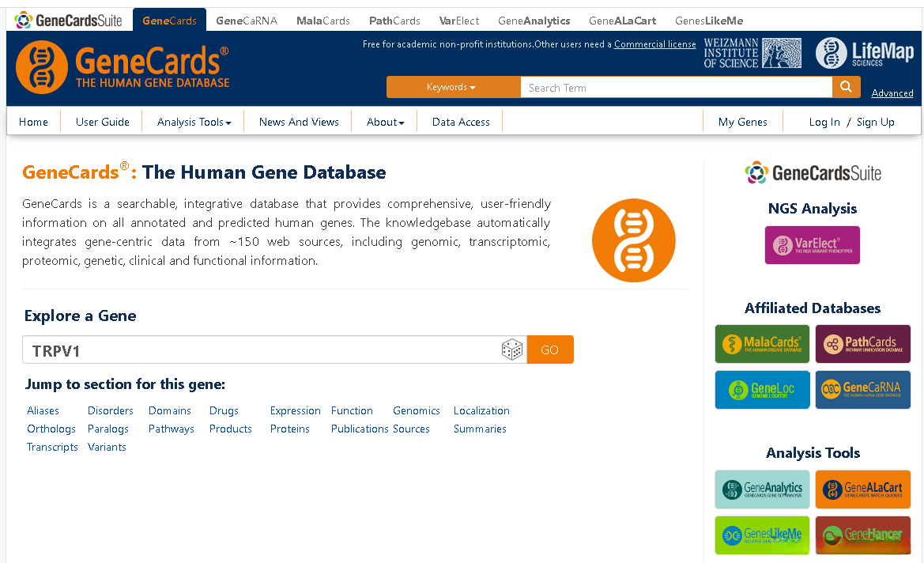The height and width of the screenshot is (563, 924).
Task: Jump to the Disorders section
Action: point(110,410)
